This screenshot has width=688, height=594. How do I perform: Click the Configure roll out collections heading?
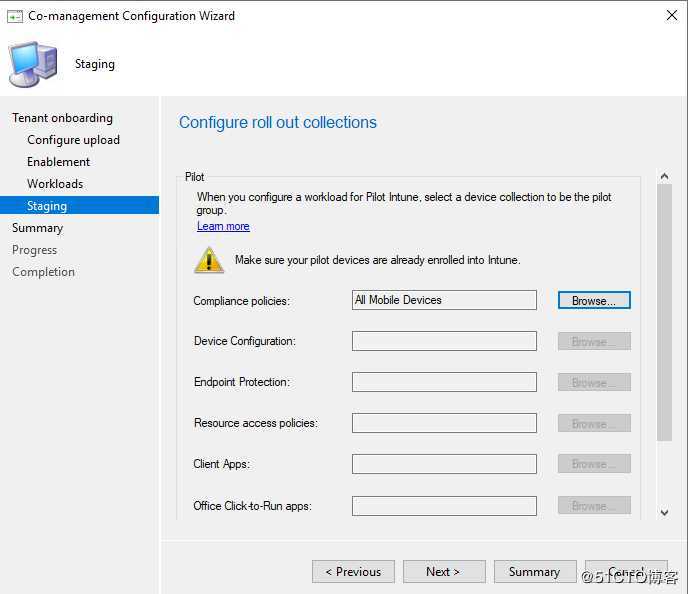278,122
